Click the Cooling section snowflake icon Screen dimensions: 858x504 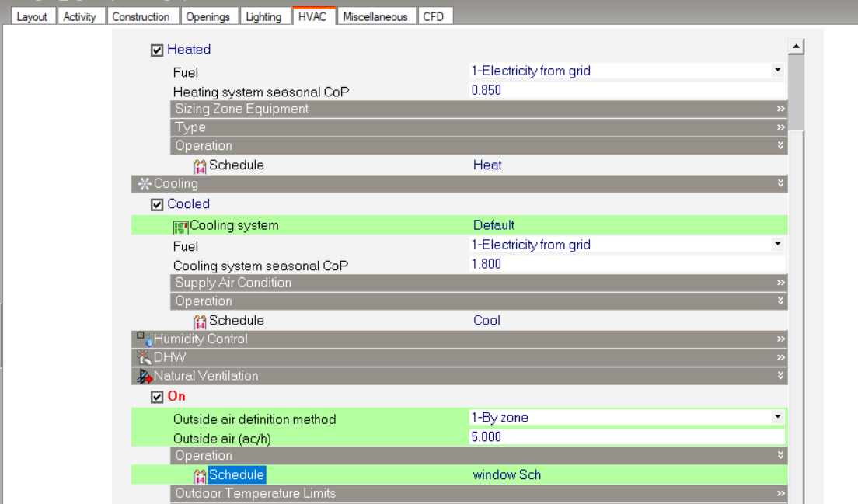tap(145, 184)
